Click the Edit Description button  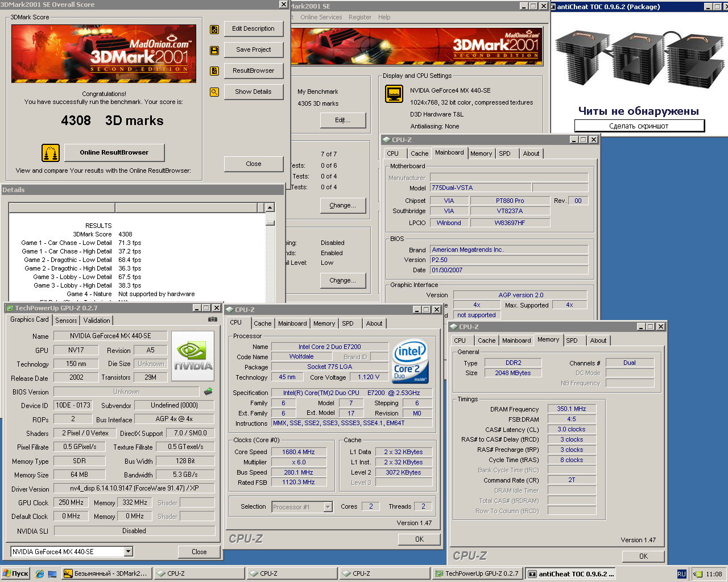[x=253, y=29]
